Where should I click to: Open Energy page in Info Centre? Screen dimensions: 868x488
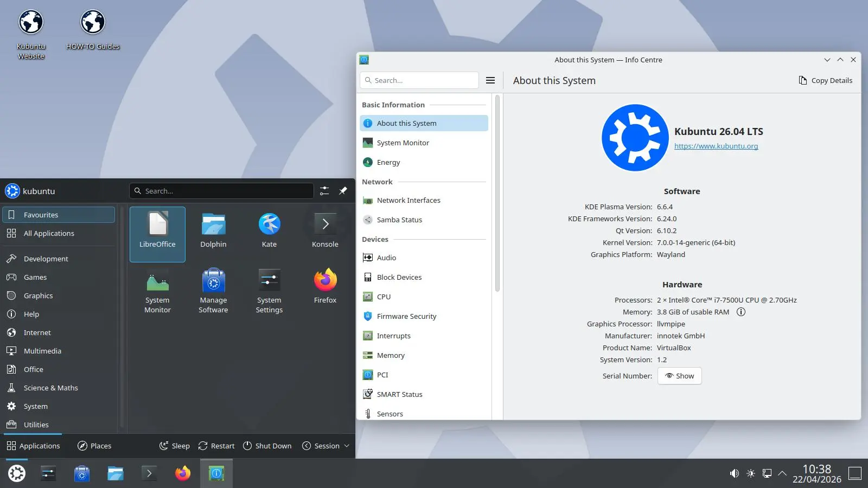[x=424, y=162]
